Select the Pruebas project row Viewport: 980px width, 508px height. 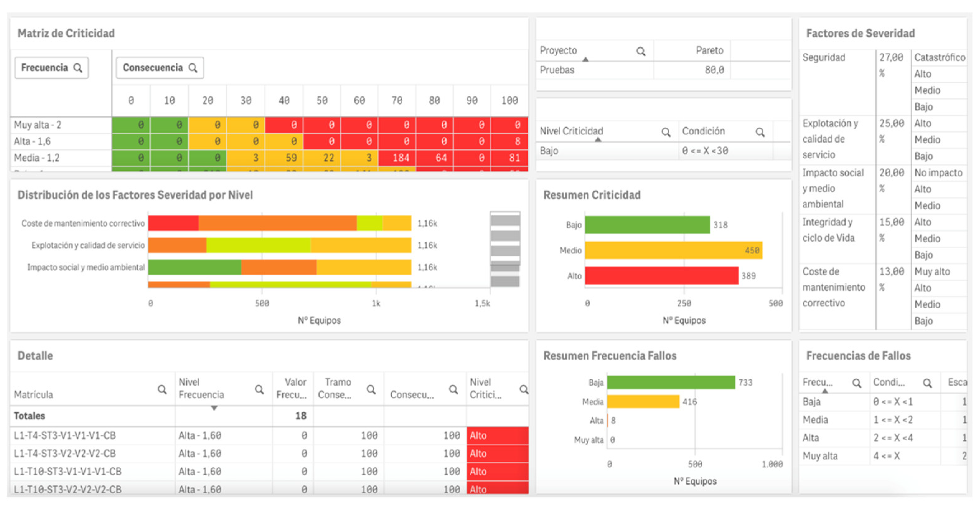(557, 70)
